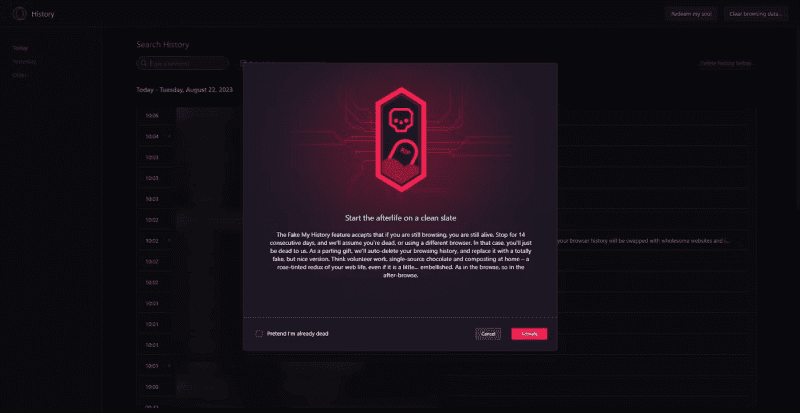Click the calendar icon beside the search box

[242, 64]
